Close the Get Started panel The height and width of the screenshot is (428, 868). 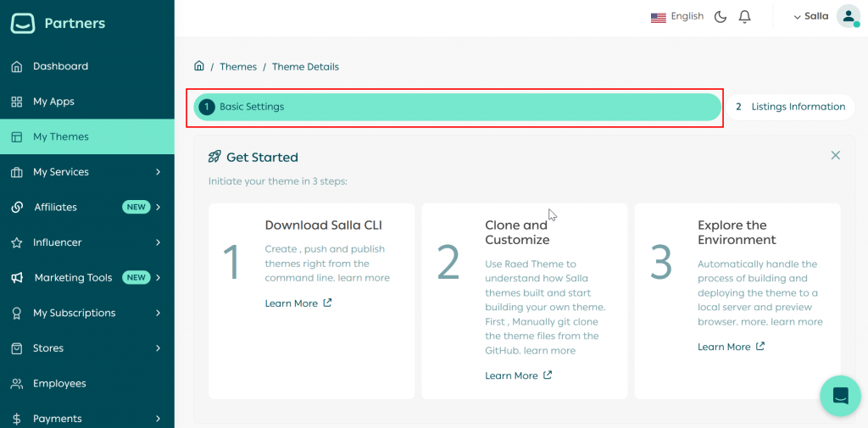(836, 155)
